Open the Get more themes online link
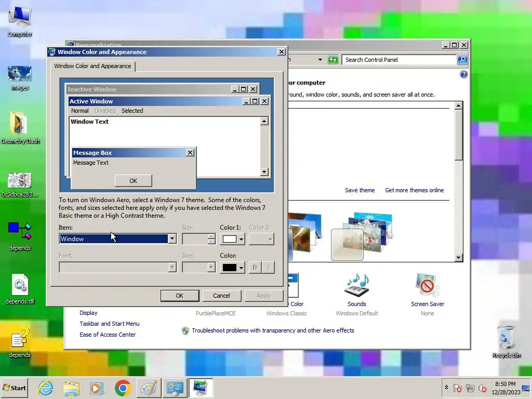Screen dimensions: 532x399 pos(414,190)
